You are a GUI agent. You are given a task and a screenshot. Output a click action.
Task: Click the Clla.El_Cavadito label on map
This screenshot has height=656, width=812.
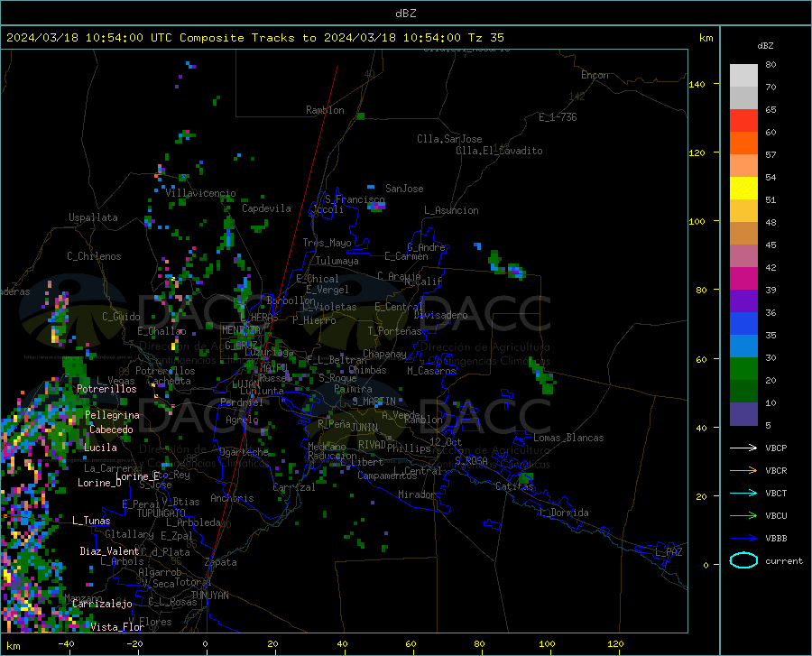click(x=499, y=151)
